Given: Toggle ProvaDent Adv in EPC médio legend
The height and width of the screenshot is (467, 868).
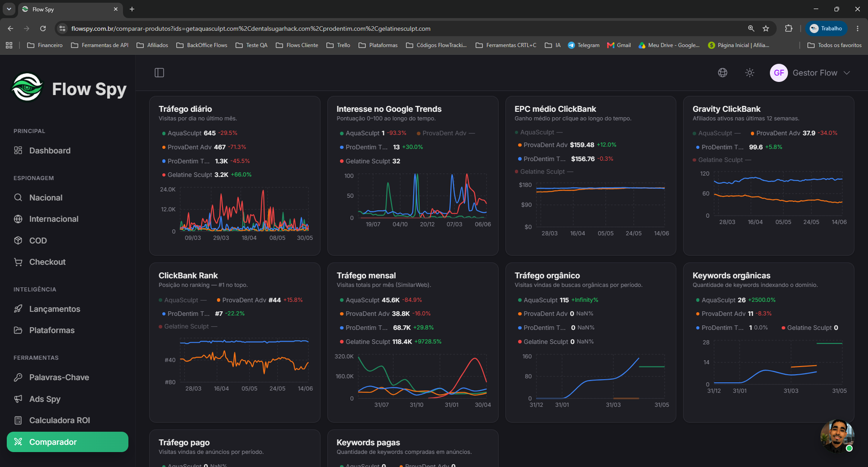Looking at the screenshot, I should coord(567,145).
